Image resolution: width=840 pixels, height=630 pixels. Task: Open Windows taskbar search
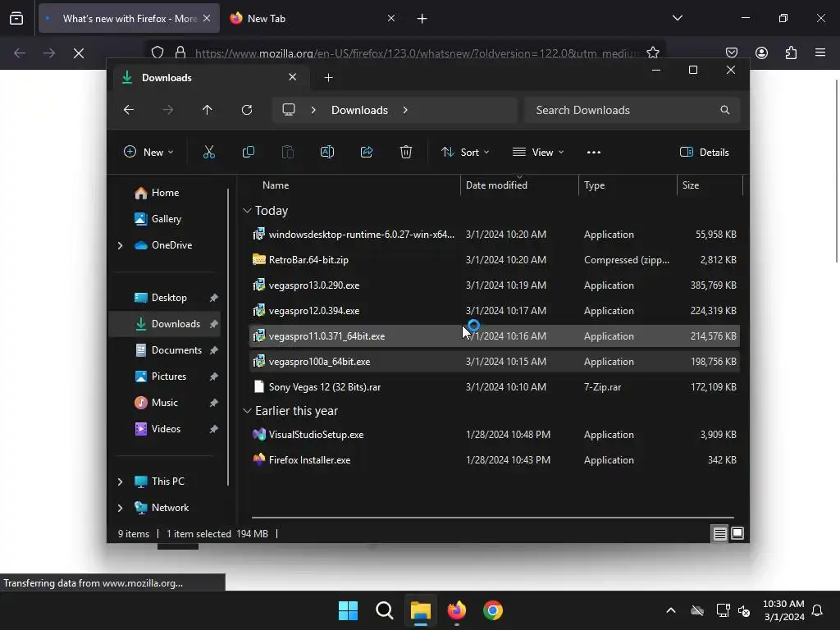point(384,610)
